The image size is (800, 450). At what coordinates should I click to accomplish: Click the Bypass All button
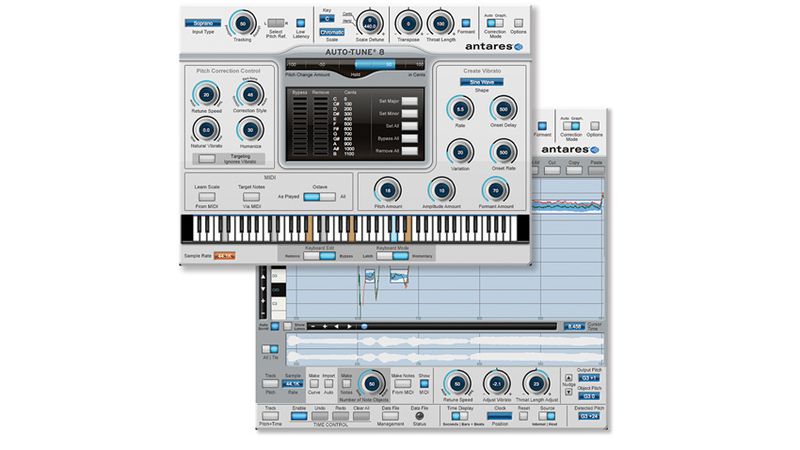point(409,138)
